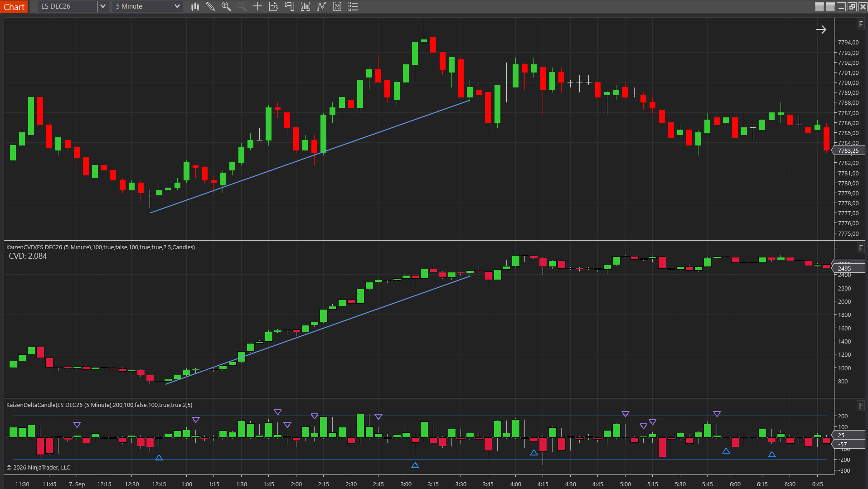Image resolution: width=868 pixels, height=489 pixels.
Task: Click the zoom in magnifier
Action: coord(226,6)
